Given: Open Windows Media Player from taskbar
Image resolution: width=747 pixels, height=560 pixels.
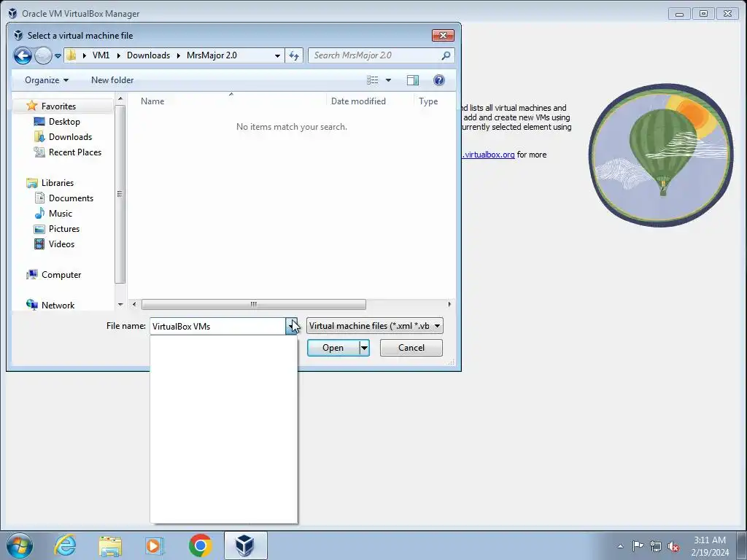Looking at the screenshot, I should pos(155,545).
